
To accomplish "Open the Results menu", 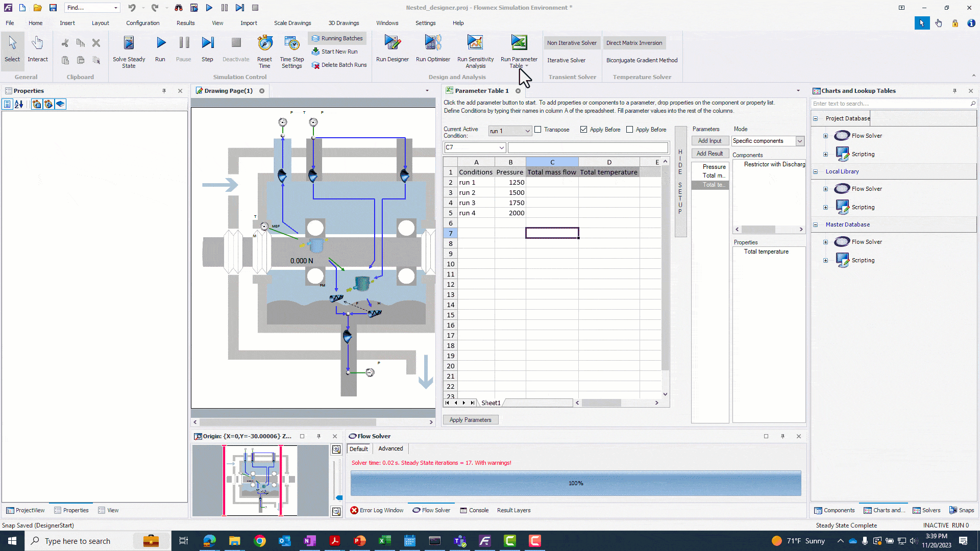I will tap(185, 23).
